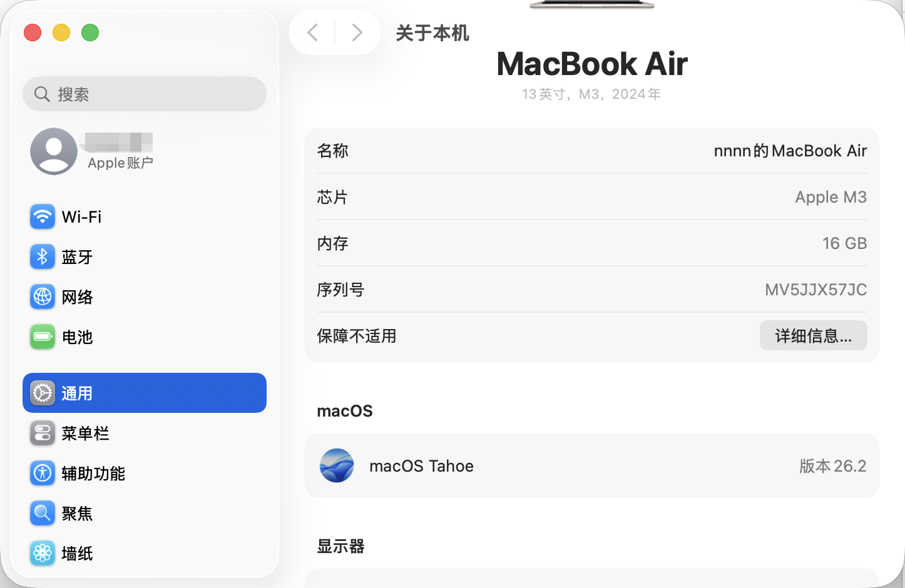
Task: Open the Apple 账户 sidebar entry
Action: (x=120, y=163)
